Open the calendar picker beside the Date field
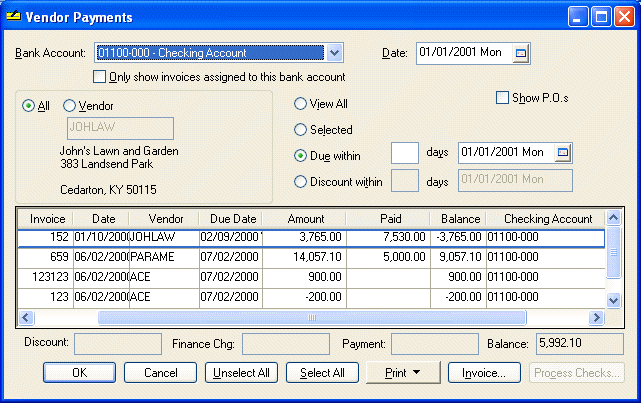642x404 pixels. [521, 53]
